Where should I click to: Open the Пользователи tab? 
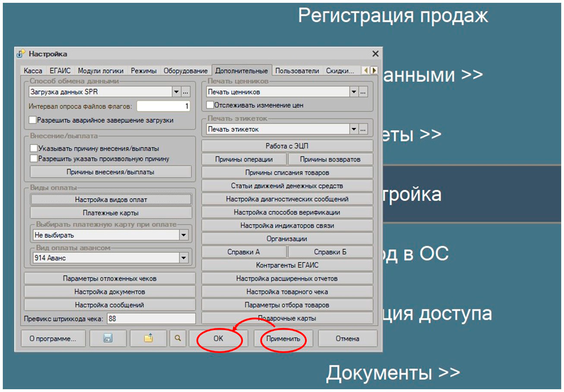[297, 71]
